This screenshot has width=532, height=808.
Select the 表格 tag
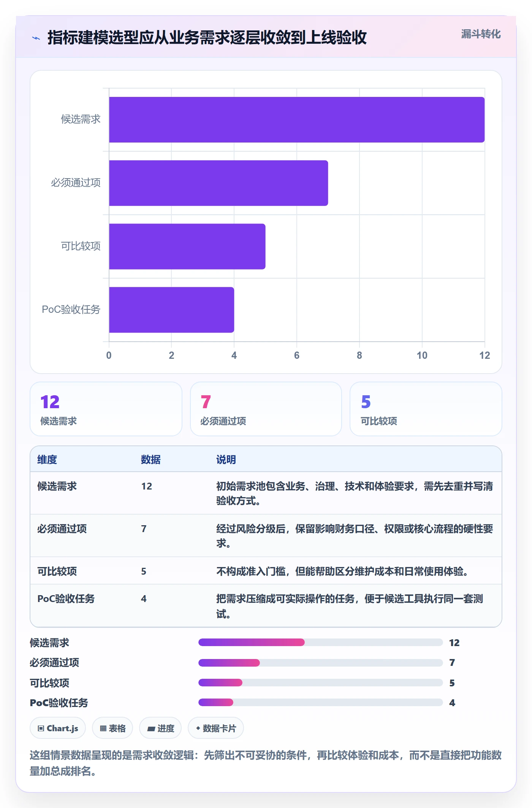pyautogui.click(x=112, y=728)
